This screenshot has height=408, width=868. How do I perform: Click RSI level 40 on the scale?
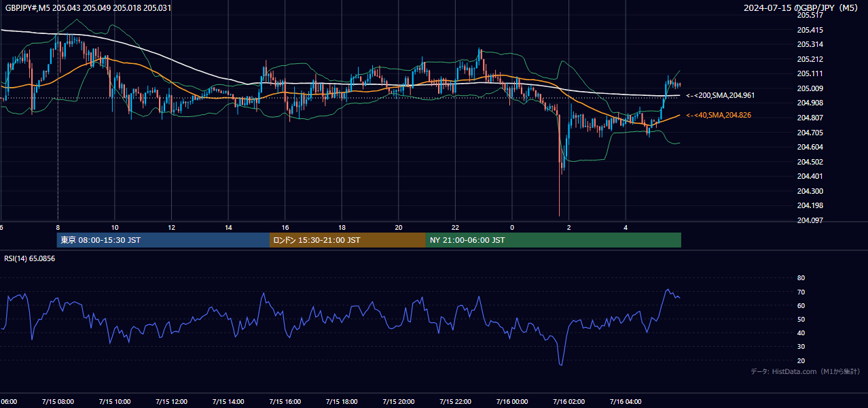[801, 333]
